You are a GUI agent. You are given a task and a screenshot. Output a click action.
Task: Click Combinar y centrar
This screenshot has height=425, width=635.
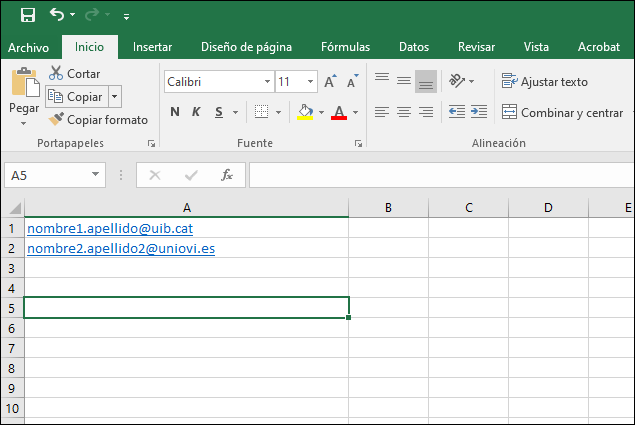[x=562, y=112]
